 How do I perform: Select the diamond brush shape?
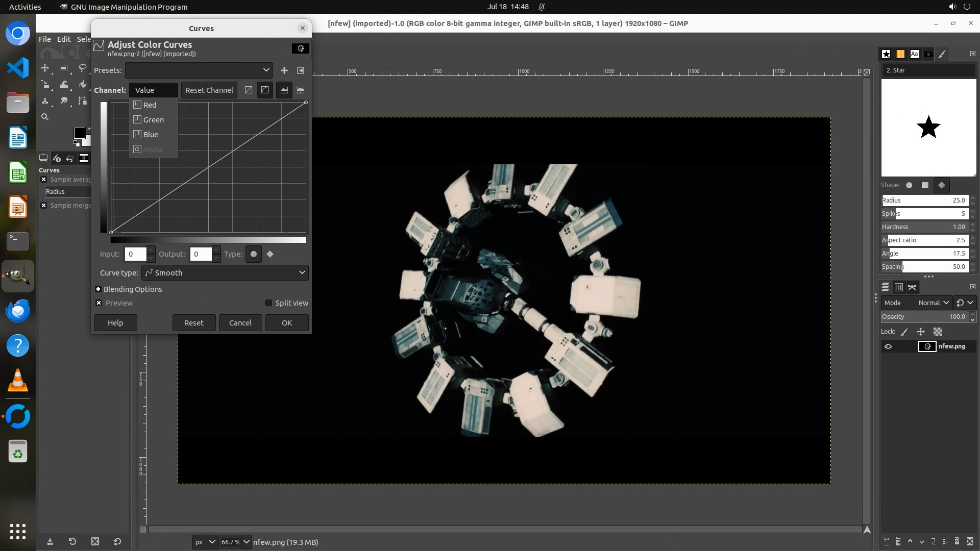click(x=942, y=185)
